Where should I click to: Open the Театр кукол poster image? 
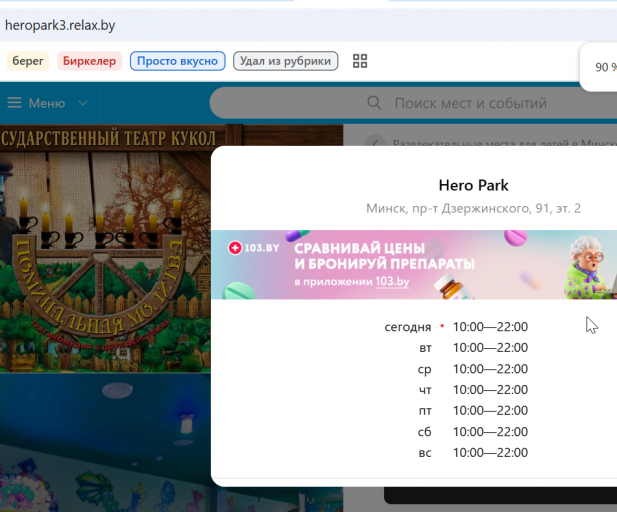(105, 249)
